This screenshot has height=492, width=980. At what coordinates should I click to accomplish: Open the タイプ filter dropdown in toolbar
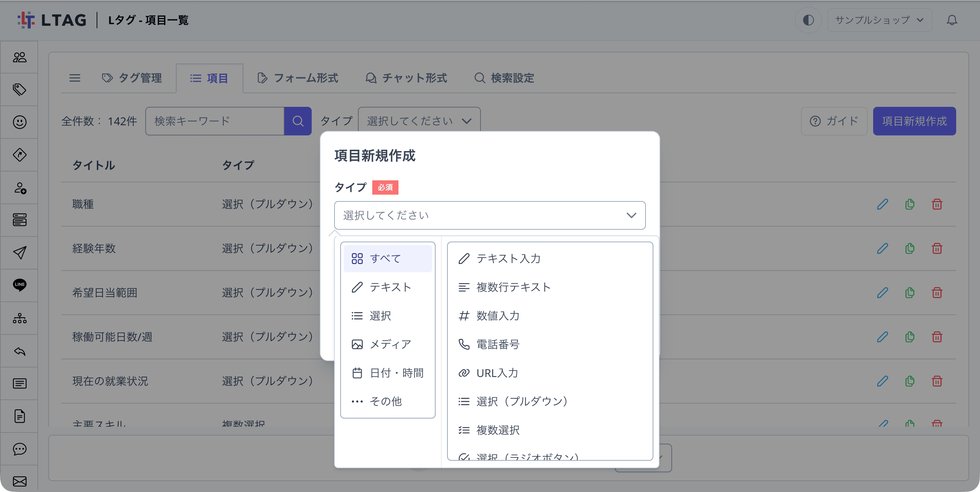(419, 121)
